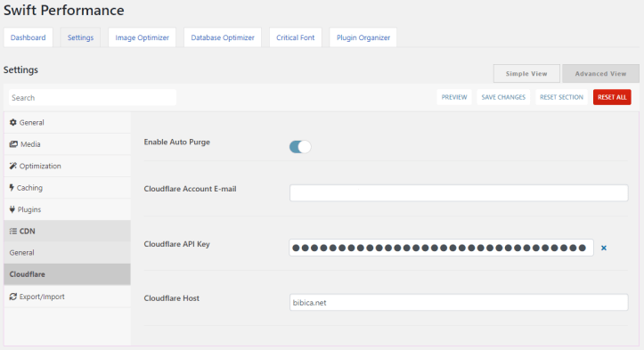Click the Cloudflare Host field with bibica.net
Image resolution: width=644 pixels, height=350 pixels.
[459, 302]
